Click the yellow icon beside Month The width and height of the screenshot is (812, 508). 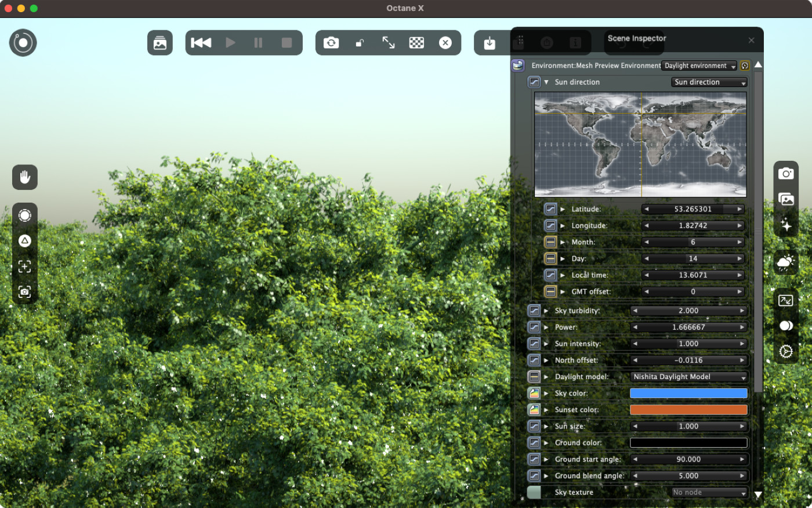(x=550, y=242)
